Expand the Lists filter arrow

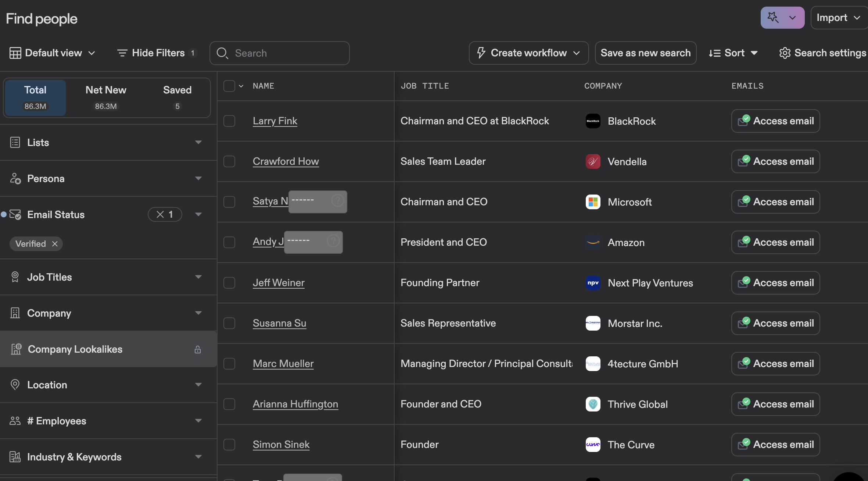198,142
